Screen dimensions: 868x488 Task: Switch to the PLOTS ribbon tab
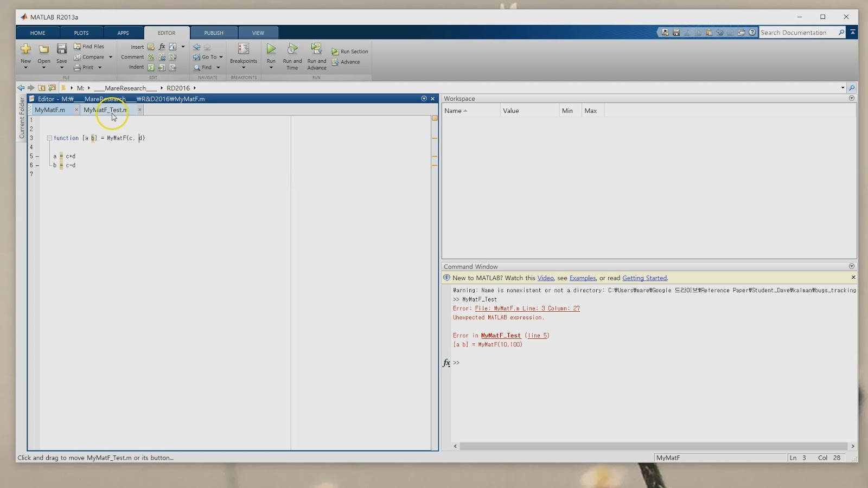point(81,33)
